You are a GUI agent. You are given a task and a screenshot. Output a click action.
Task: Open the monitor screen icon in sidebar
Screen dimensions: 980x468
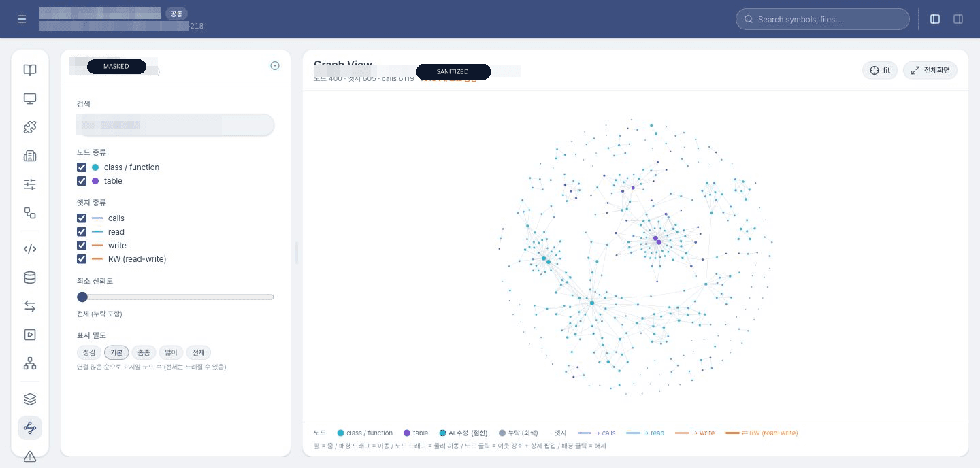[x=30, y=99]
